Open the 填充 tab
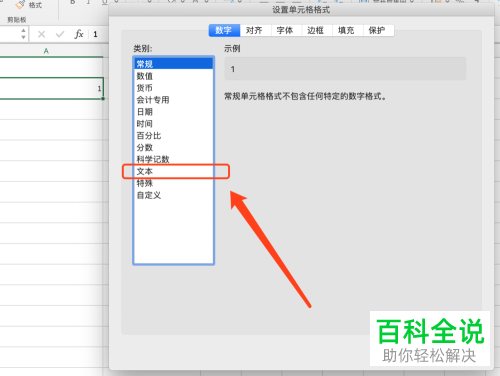Screen dimensions: 500x376 pyautogui.click(x=347, y=30)
